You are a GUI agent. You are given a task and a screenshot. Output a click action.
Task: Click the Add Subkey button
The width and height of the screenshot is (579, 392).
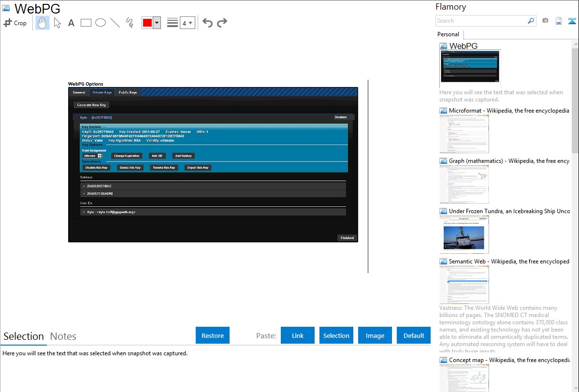pyautogui.click(x=184, y=156)
